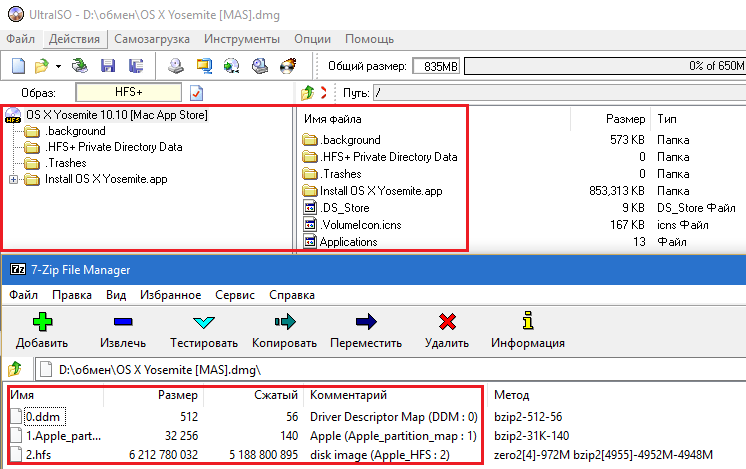This screenshot has height=469, width=746.
Task: Click the 835MB total size box
Action: coord(437,66)
